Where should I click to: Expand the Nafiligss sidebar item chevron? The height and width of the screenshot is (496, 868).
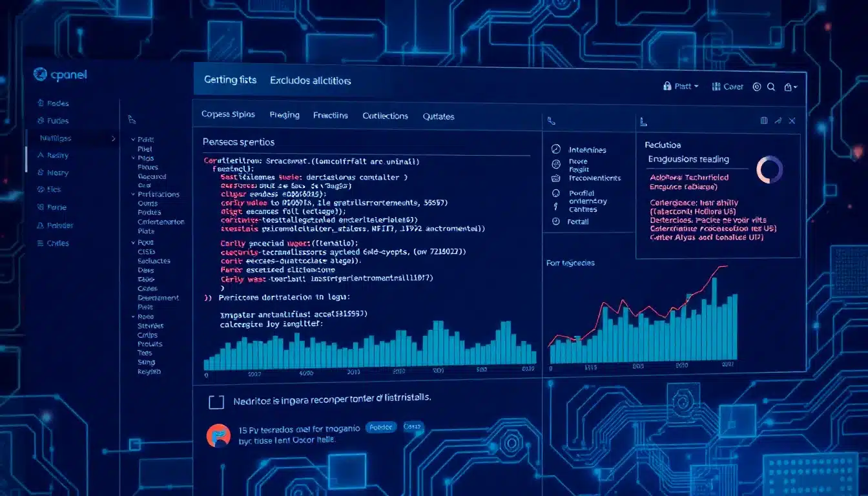[114, 138]
